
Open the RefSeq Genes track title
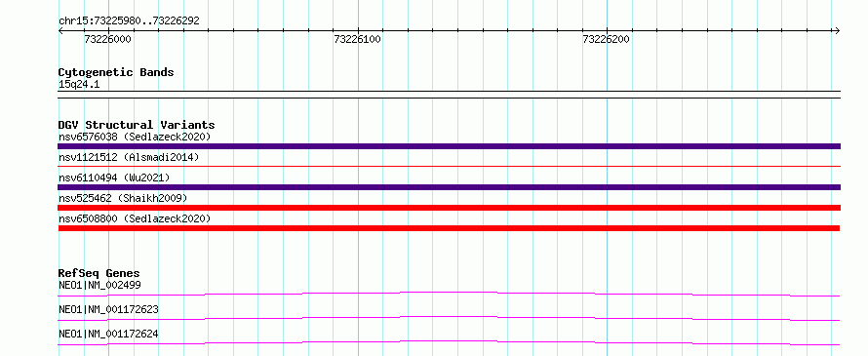(x=99, y=273)
